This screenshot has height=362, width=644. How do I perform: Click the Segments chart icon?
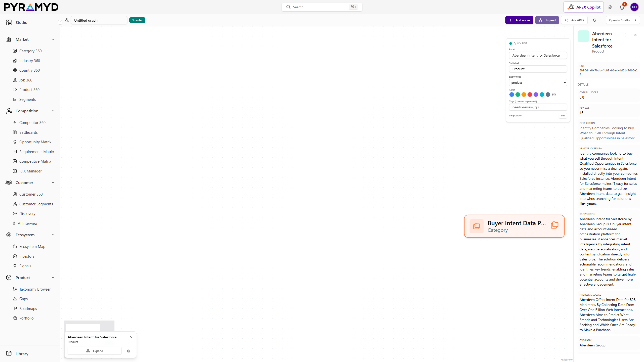pos(15,100)
